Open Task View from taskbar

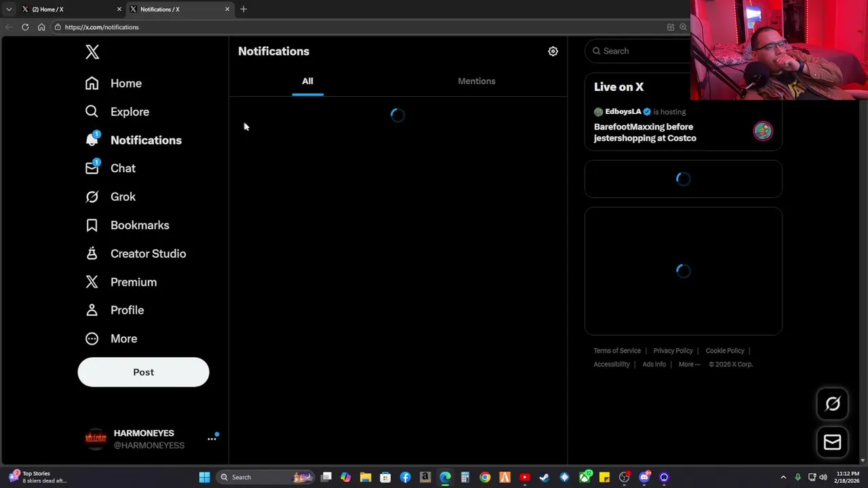point(326,477)
